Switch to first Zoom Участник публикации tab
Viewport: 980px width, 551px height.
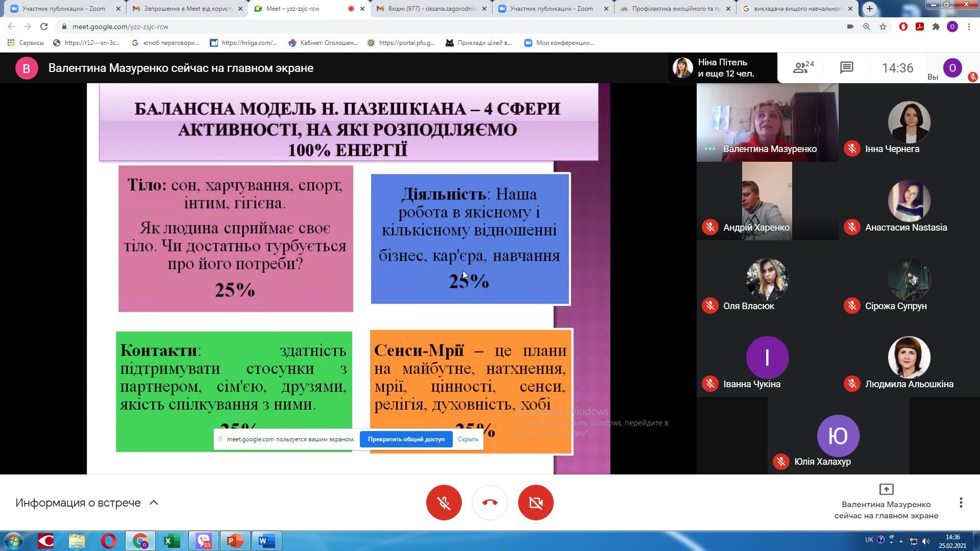coord(64,9)
